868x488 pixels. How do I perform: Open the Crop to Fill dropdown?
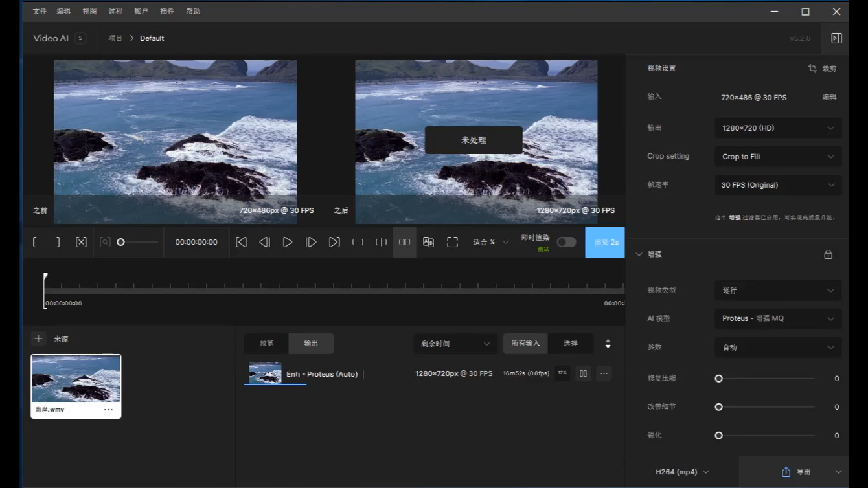pyautogui.click(x=777, y=157)
